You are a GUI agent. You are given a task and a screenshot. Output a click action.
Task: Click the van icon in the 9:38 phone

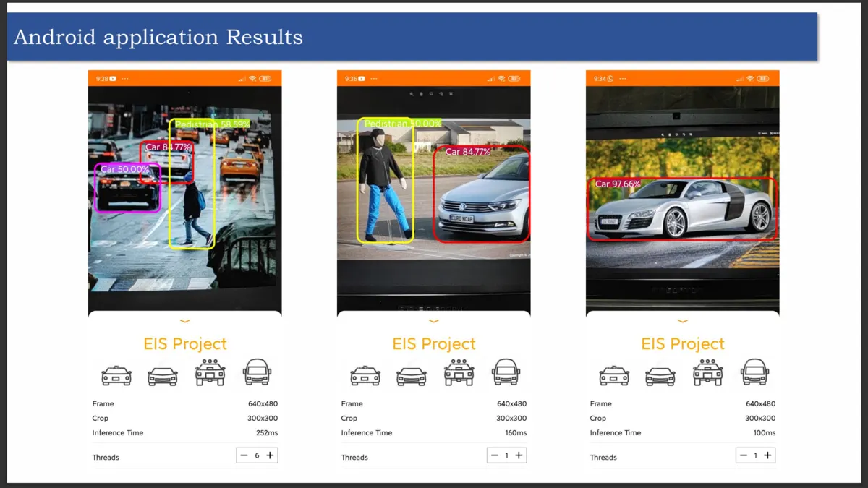[x=257, y=372]
